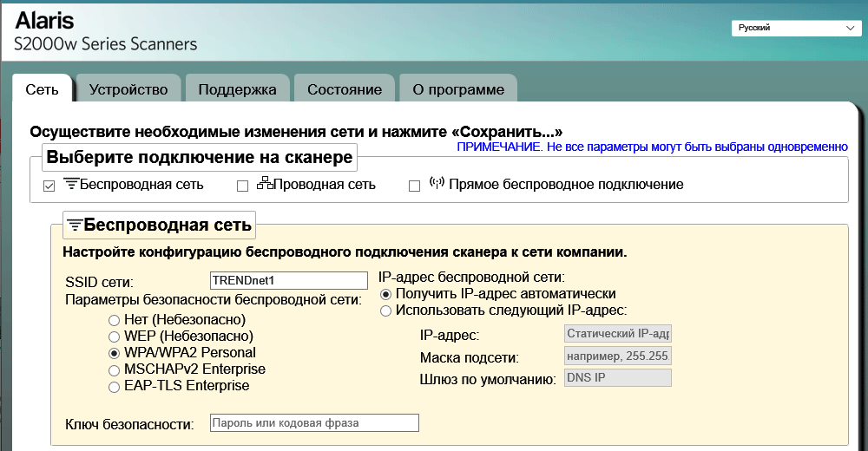Enable the Проводная сеть checkbox
The image size is (868, 451).
point(242,186)
